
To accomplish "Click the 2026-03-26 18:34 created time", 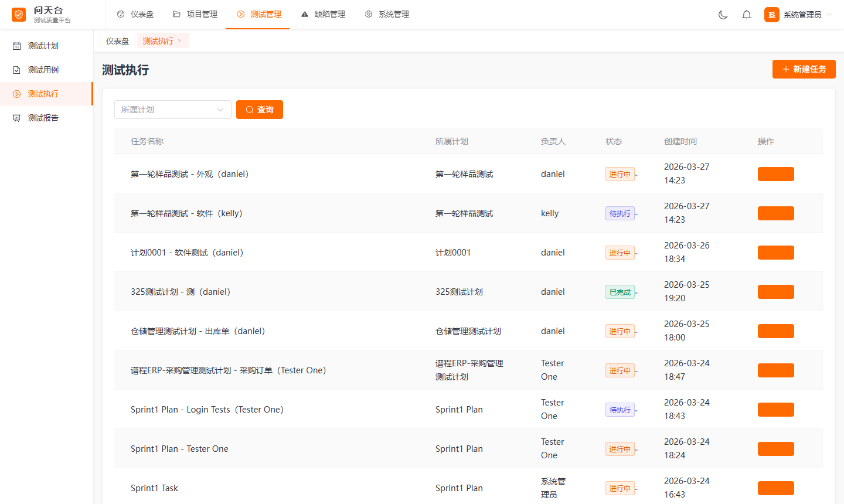I will (687, 253).
